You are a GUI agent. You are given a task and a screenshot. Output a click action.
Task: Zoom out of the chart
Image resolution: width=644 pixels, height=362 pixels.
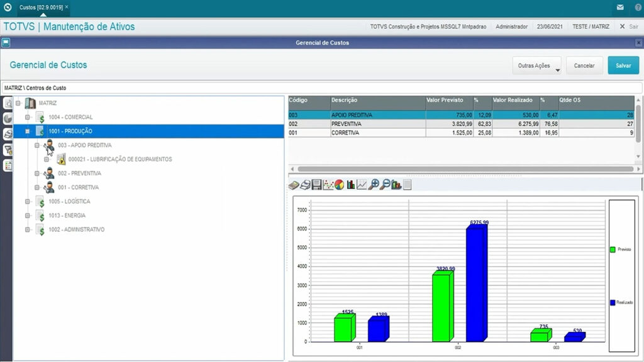point(385,185)
